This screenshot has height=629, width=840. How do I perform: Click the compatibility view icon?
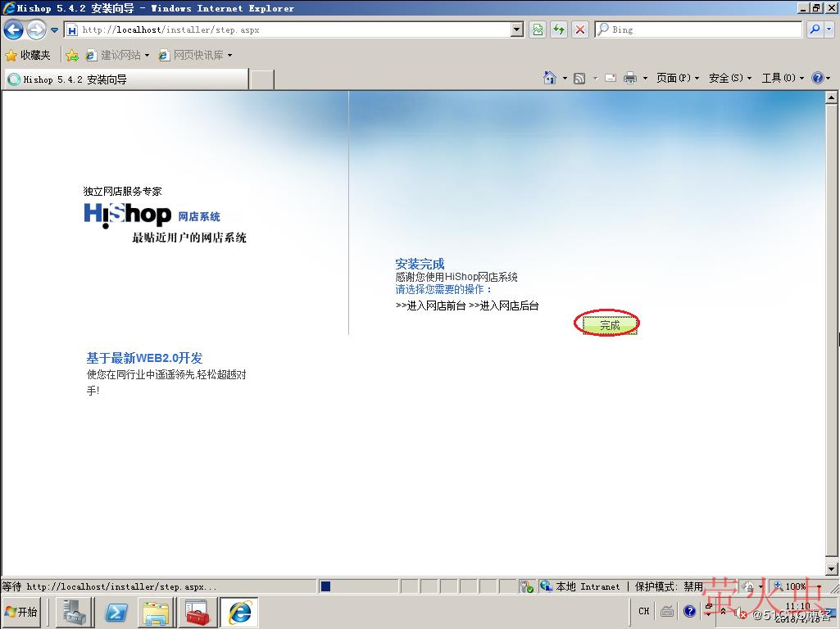[x=538, y=29]
